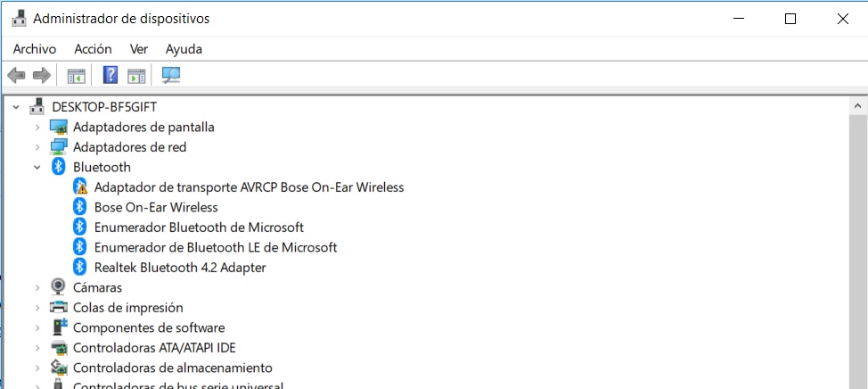Click the icon beside Enumerador Bluetooth de Microsoft
This screenshot has height=389, width=868.
point(80,228)
